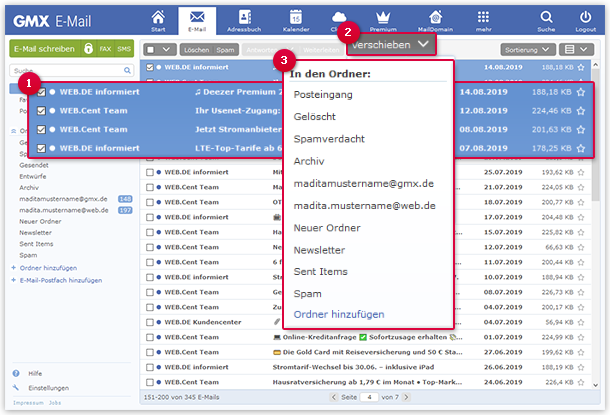
Task: Click the plus icon beside E-Mail-Postfach hinzufügen
Action: pyautogui.click(x=14, y=280)
